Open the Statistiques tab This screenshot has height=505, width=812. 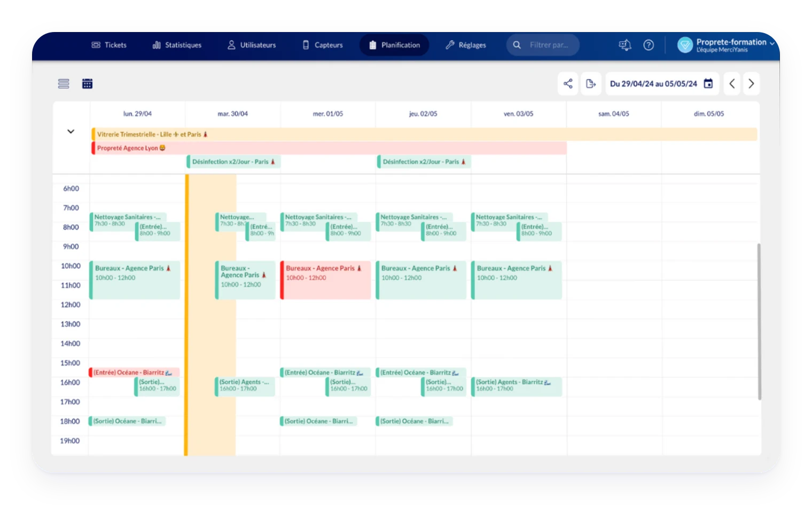pos(177,45)
